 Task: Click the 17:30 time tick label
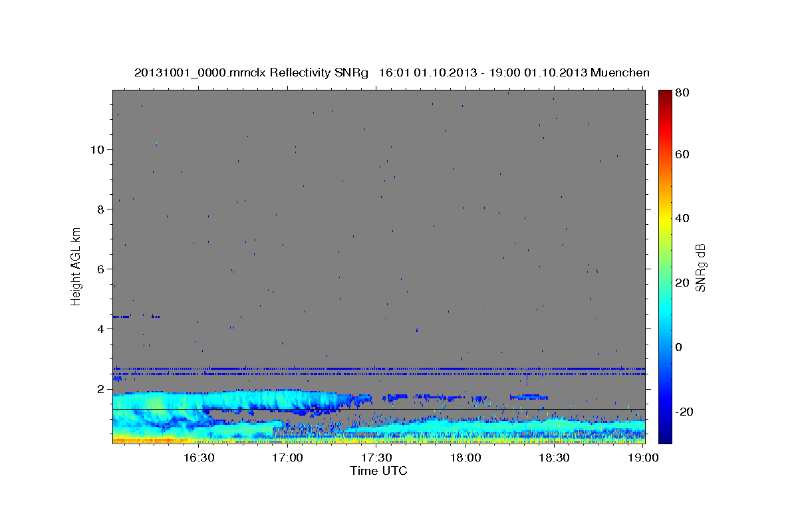pyautogui.click(x=376, y=458)
